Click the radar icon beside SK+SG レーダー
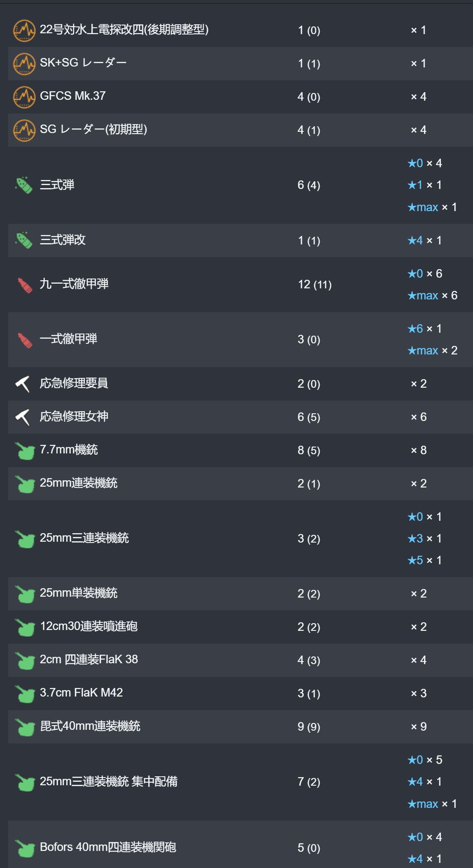 [24, 64]
